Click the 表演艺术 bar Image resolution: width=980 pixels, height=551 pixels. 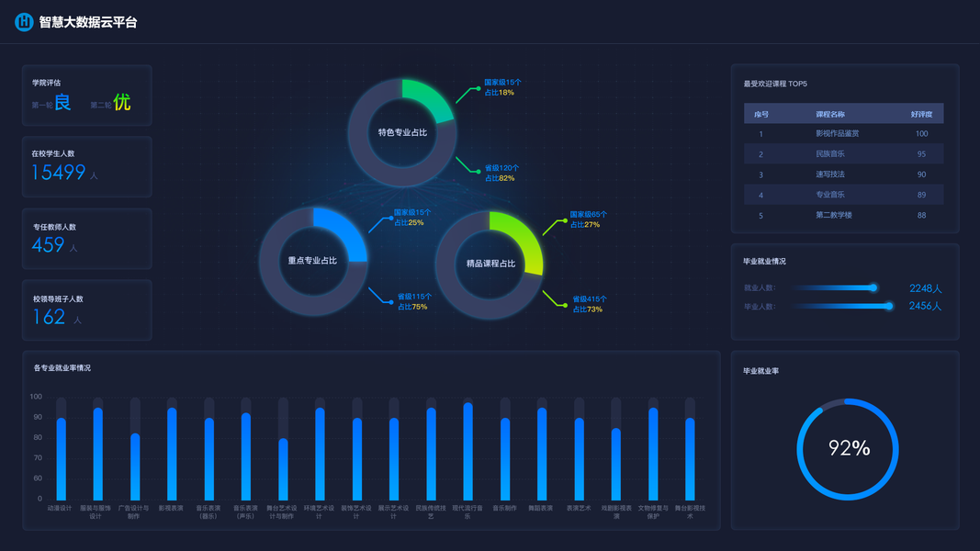[580, 459]
